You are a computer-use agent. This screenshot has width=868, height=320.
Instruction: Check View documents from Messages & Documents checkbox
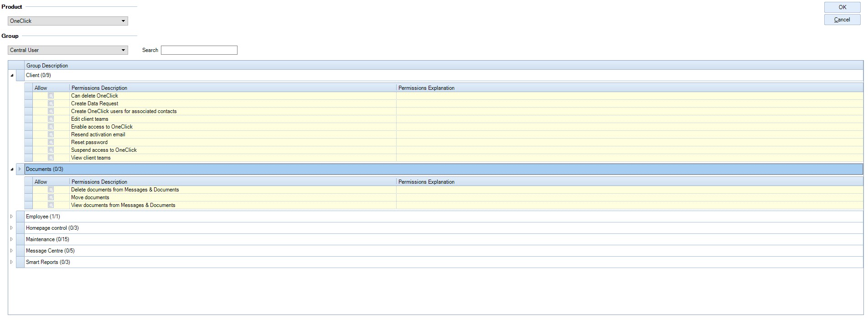[51, 205]
